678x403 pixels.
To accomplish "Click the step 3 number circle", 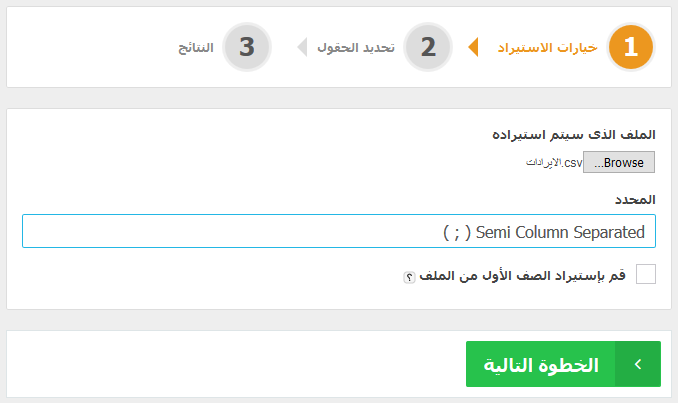I will (x=247, y=47).
